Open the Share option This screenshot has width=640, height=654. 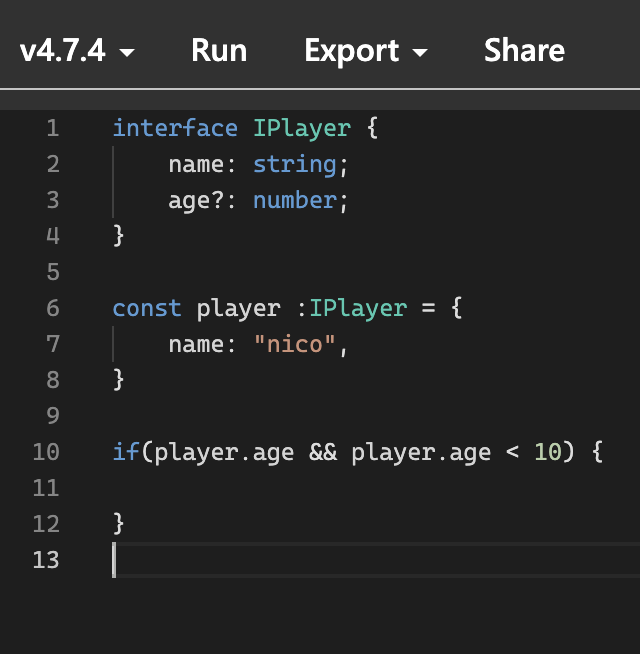click(x=524, y=50)
